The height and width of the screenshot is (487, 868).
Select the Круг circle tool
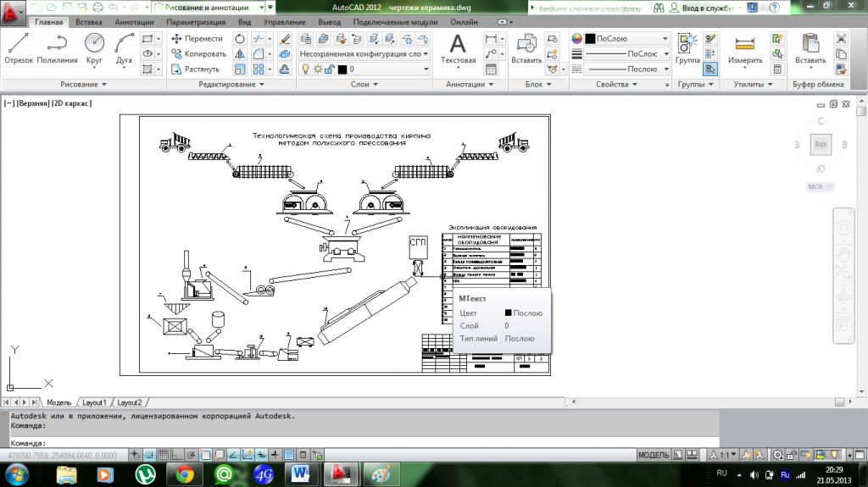click(94, 49)
